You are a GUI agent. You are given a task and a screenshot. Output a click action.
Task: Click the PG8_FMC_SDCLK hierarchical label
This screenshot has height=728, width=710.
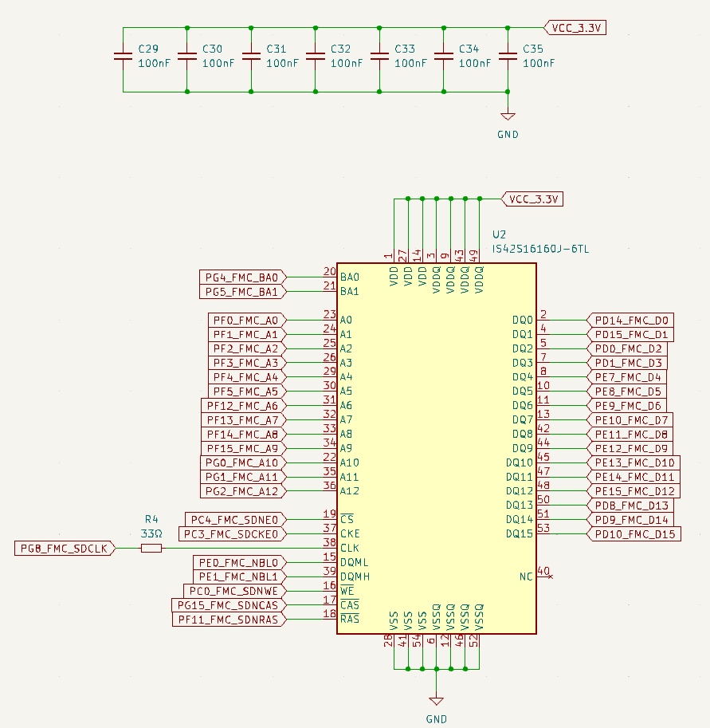(x=62, y=548)
